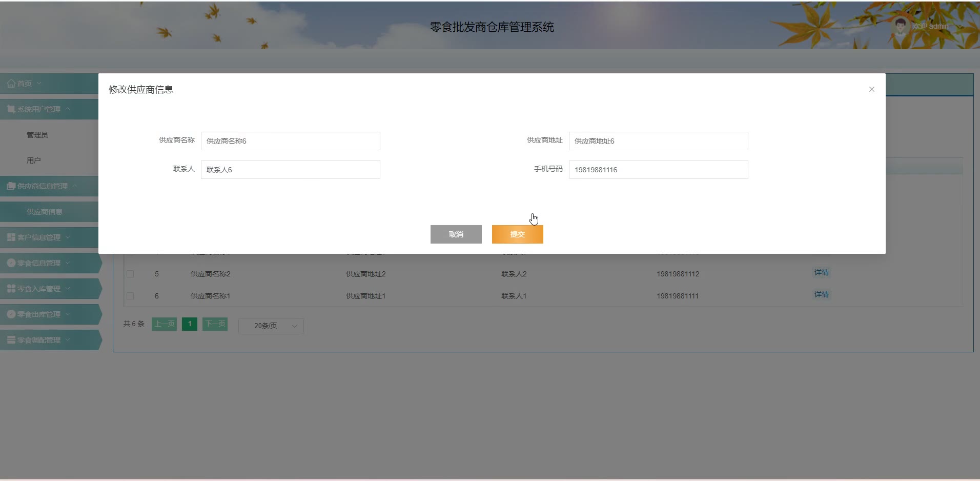Click the admin avatar in header

click(x=900, y=26)
